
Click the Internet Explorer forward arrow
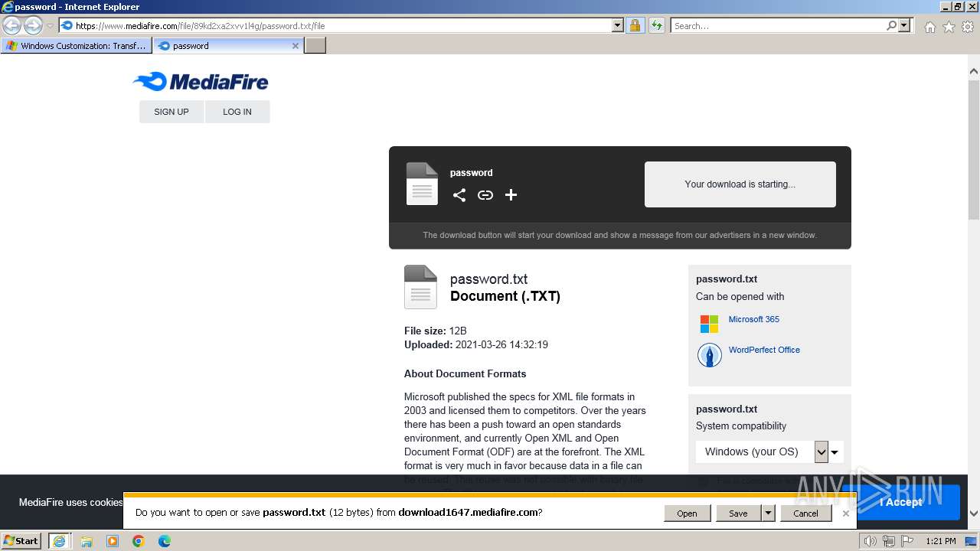point(33,25)
